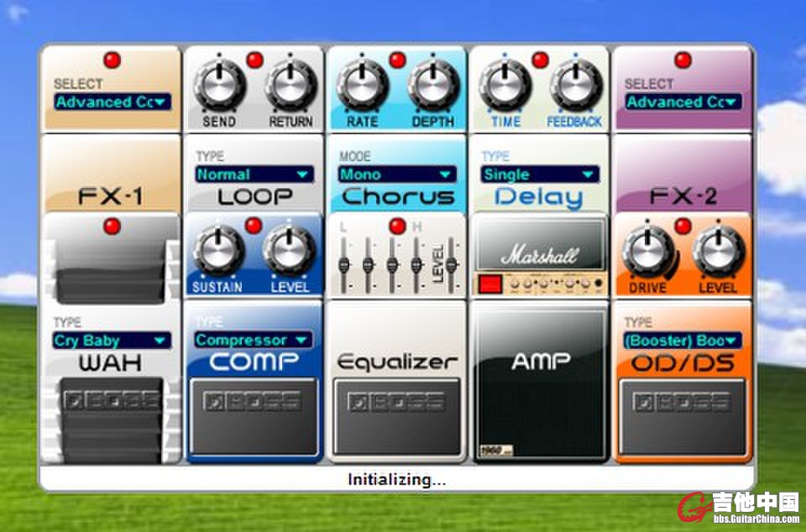
Task: Click the Equalizer middle band slider
Action: click(x=392, y=265)
